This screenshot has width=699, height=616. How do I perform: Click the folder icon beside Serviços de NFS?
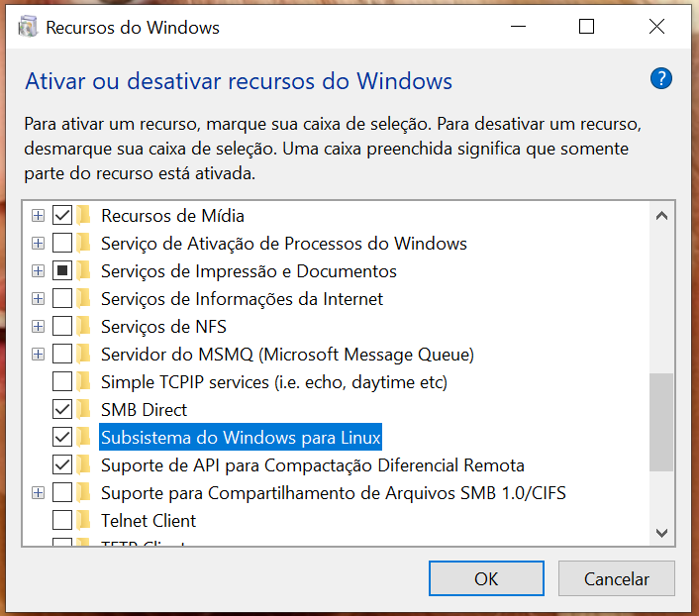pyautogui.click(x=85, y=326)
